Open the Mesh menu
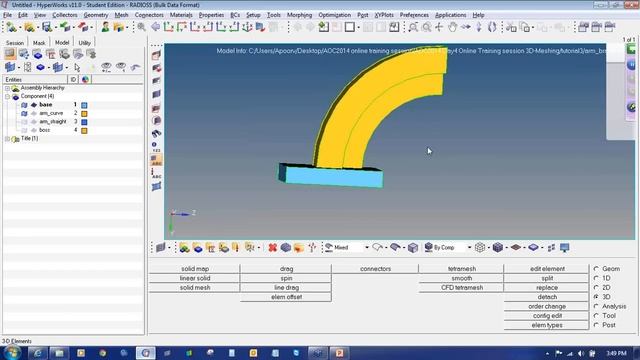The image size is (640, 360). tap(121, 15)
